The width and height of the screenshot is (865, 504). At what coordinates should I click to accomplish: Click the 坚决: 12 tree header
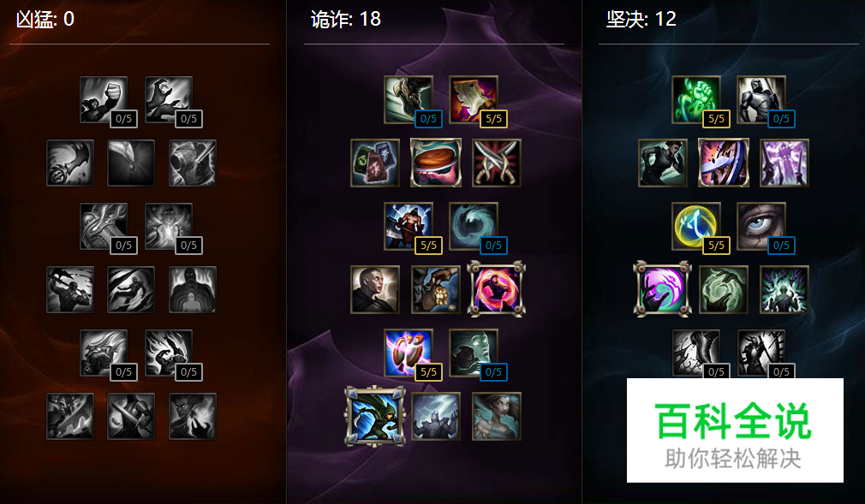(641, 20)
